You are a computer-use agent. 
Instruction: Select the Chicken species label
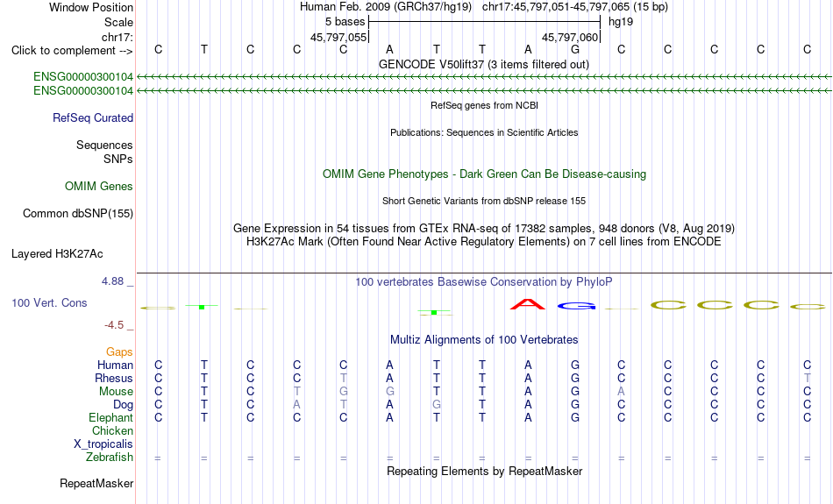click(112, 430)
